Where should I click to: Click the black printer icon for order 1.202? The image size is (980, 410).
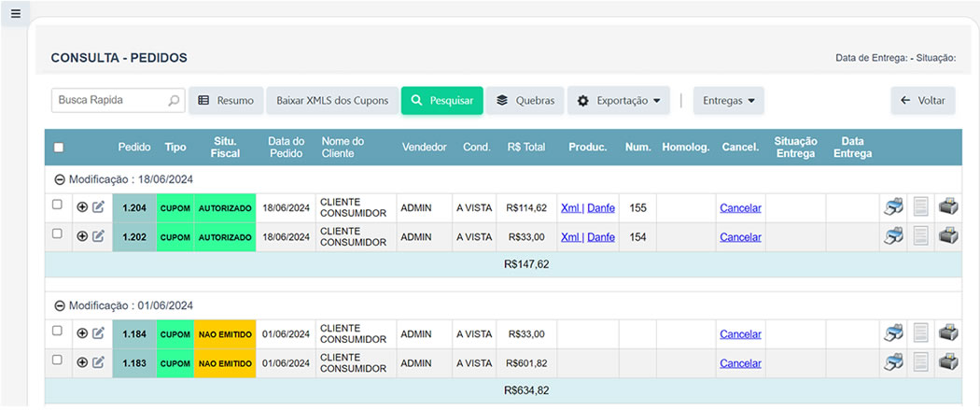[x=948, y=236]
